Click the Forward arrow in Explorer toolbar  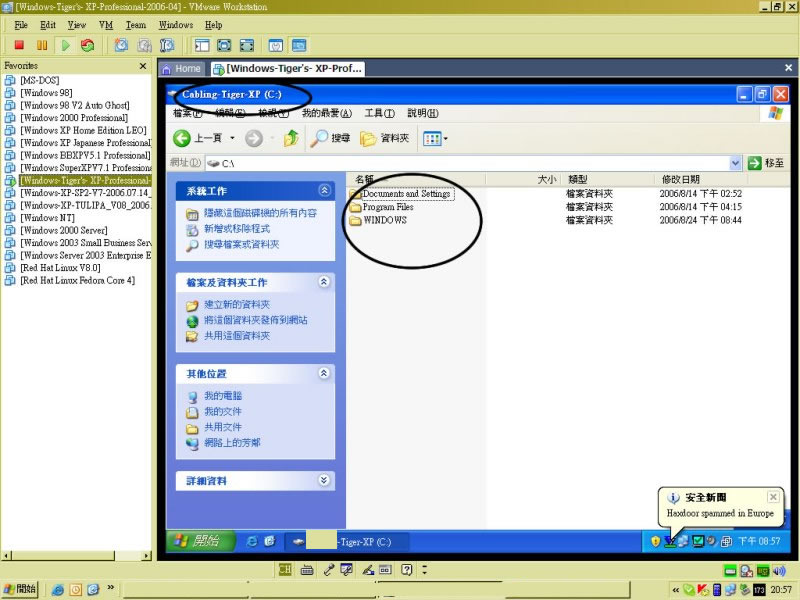point(254,138)
